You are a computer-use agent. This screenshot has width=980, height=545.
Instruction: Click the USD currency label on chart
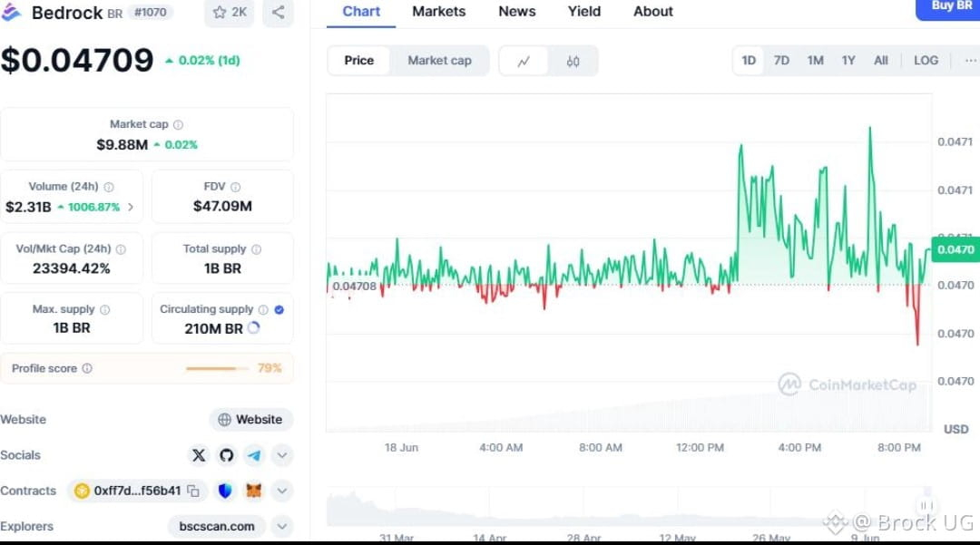click(x=955, y=430)
